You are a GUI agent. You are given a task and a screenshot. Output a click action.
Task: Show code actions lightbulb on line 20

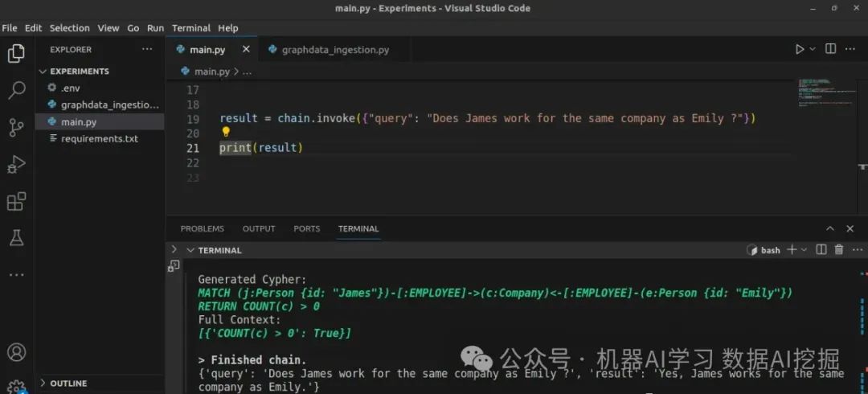(225, 132)
